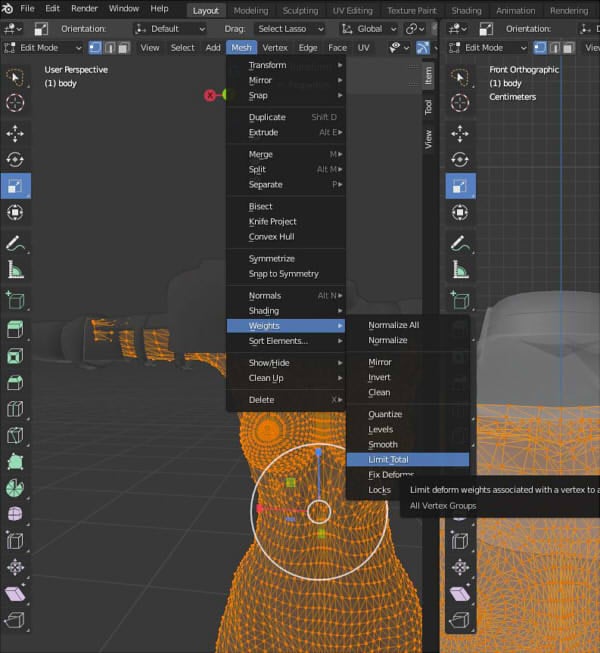
Task: Select the Rotate tool in left viewport
Action: click(15, 160)
